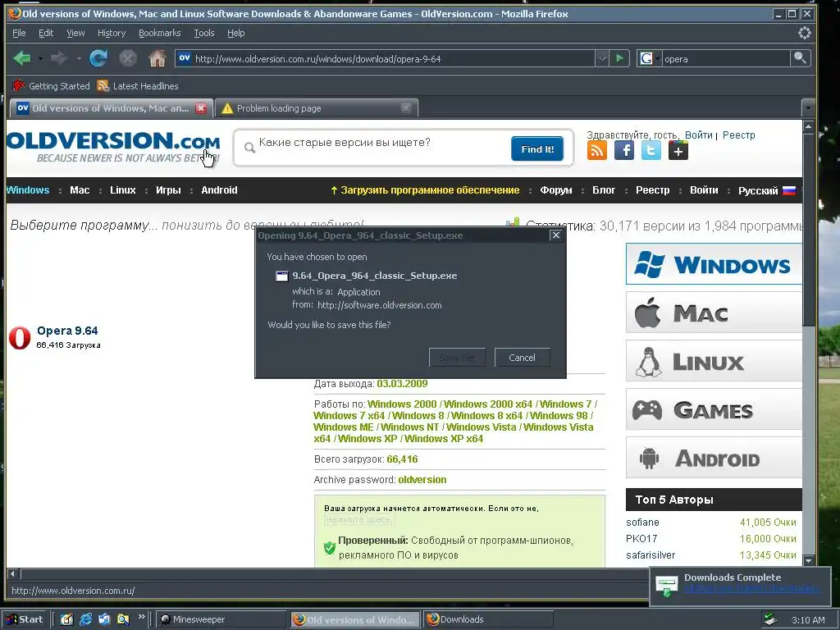This screenshot has width=840, height=630.
Task: Open the list all tabs dropdown
Action: pos(808,108)
